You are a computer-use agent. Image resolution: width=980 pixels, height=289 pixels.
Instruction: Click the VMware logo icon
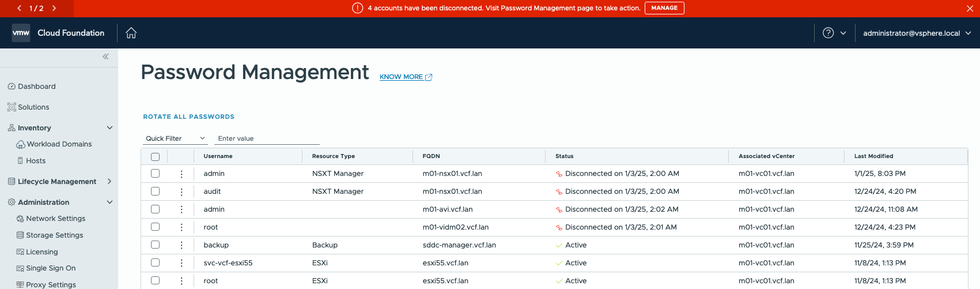[21, 33]
